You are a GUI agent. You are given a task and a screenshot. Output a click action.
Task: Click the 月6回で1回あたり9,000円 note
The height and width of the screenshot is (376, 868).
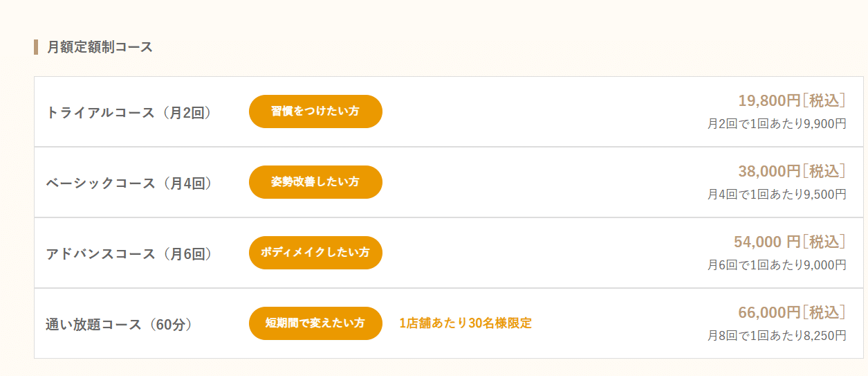777,265
